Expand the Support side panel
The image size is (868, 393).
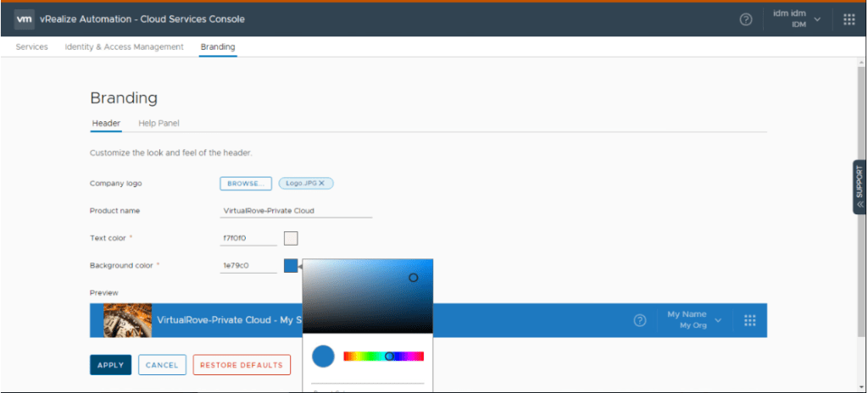tap(860, 186)
